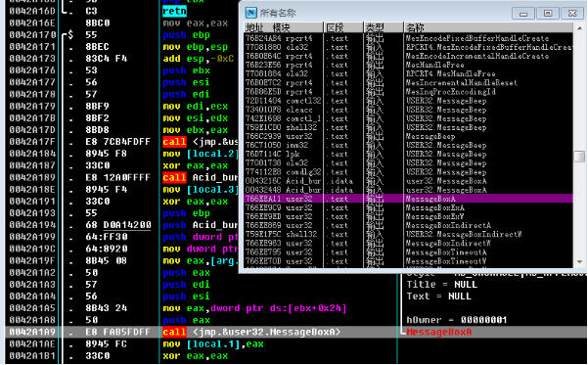Select disassembly line 0042A199 push dword ptr
Image resolution: width=588 pixels, height=365 pixels.
tap(122, 237)
